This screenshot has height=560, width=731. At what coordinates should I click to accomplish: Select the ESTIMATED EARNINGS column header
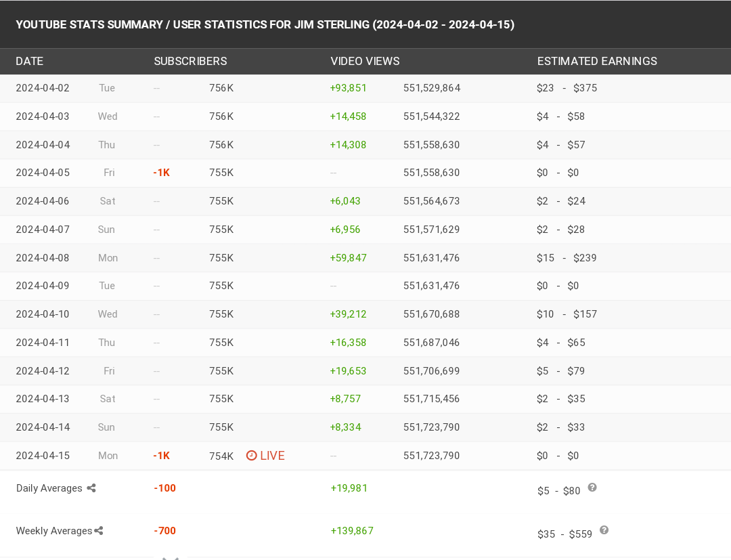pyautogui.click(x=597, y=61)
